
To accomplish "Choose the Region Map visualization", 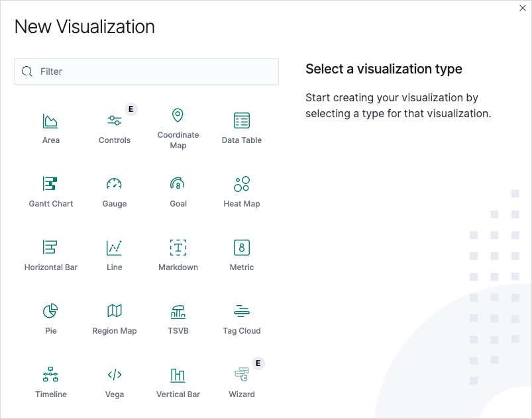I will 115,319.
